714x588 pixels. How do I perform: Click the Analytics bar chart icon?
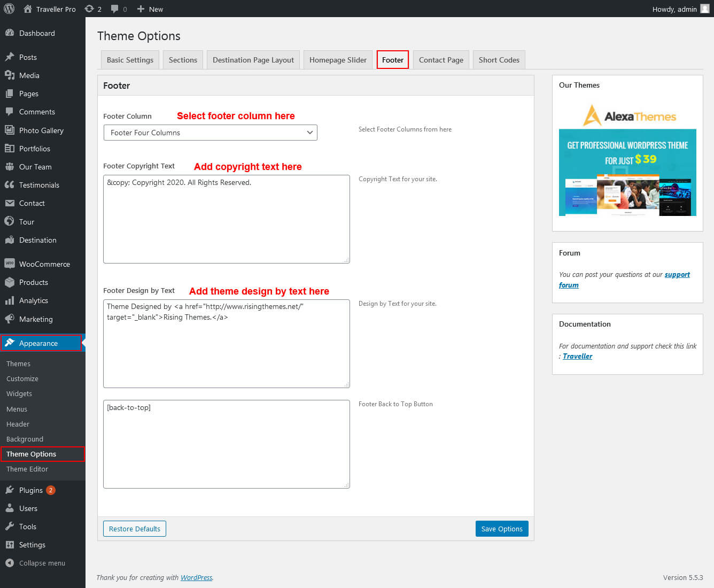(10, 300)
